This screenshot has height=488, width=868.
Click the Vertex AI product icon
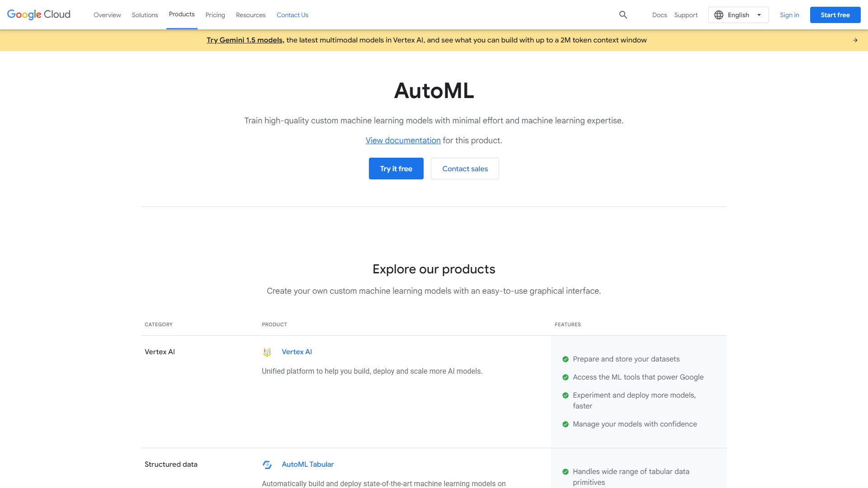click(x=267, y=352)
